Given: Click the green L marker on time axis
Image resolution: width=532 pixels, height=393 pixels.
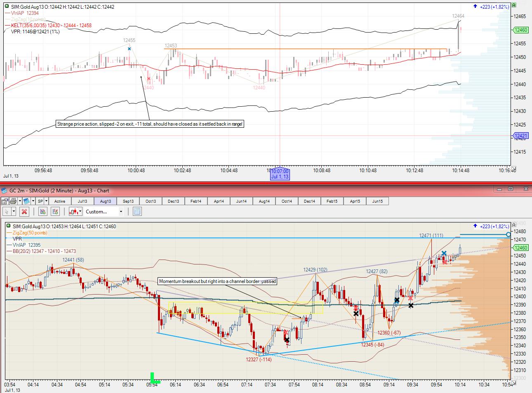Looking at the screenshot, I should [155, 378].
